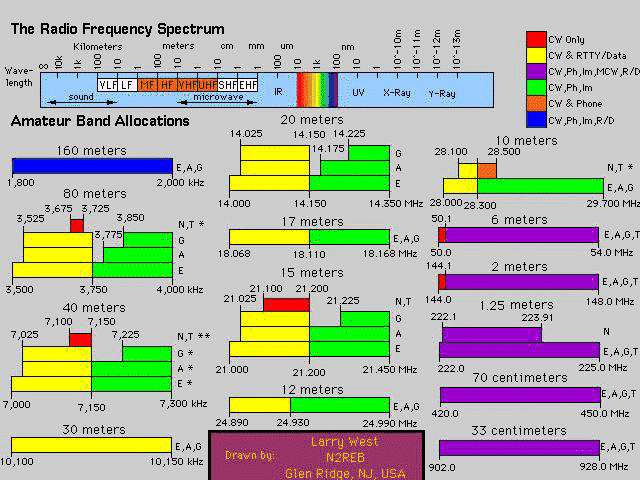The width and height of the screenshot is (640, 480).
Task: Click the "223.91" frequency label
Action: [x=538, y=317]
